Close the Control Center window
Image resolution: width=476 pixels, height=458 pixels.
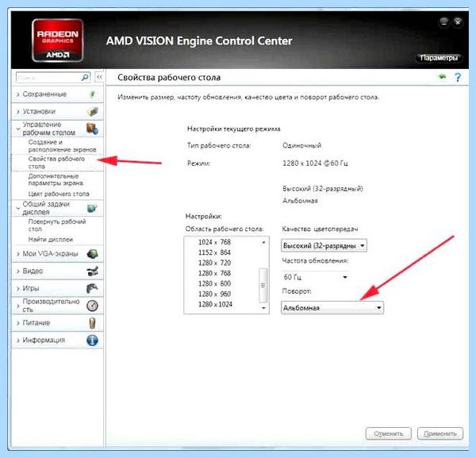coord(458,22)
